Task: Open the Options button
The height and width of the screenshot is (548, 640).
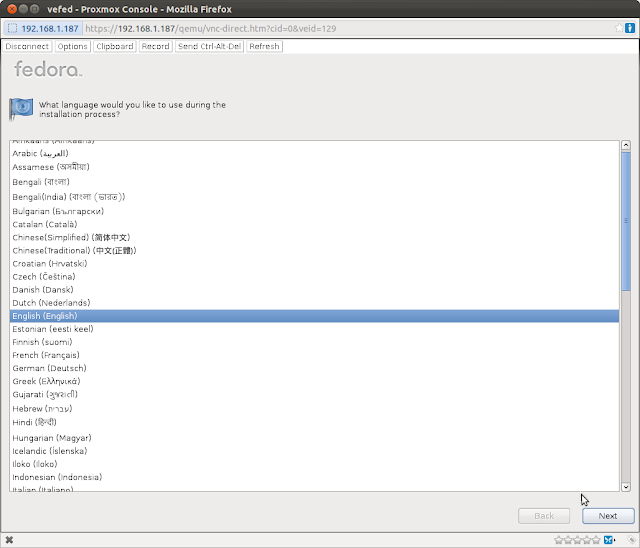Action: tap(72, 47)
